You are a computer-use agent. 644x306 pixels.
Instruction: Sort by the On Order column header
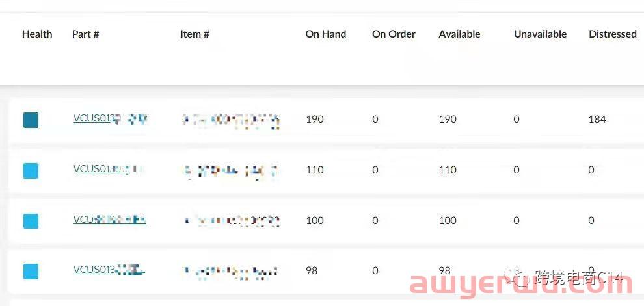394,34
